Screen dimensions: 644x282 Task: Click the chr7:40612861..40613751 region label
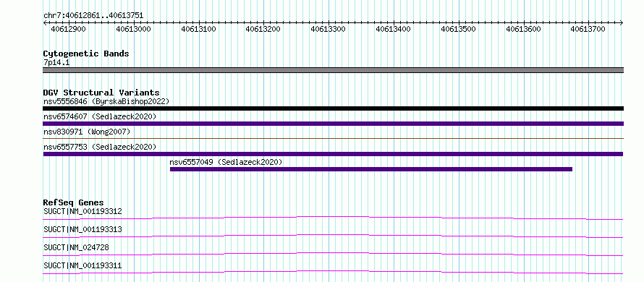click(x=93, y=16)
